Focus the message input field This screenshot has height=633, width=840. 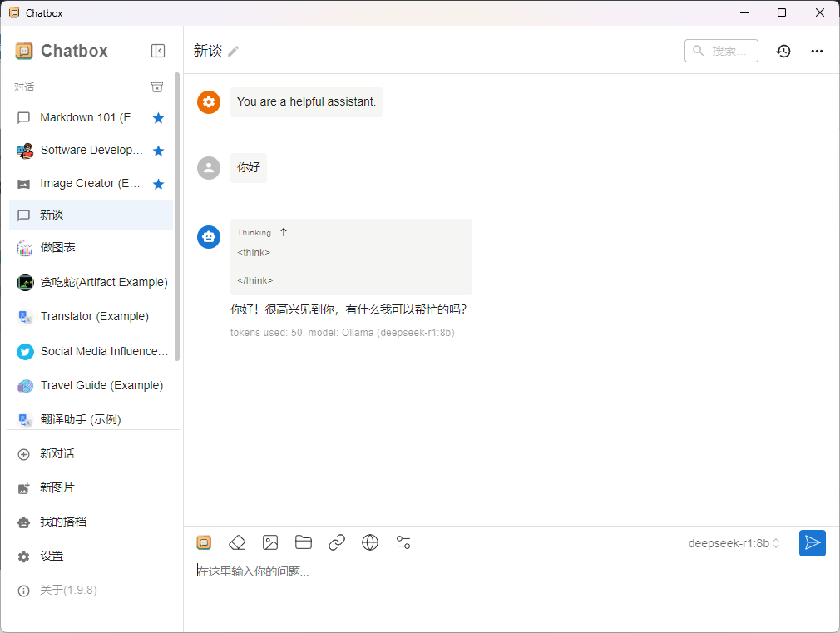499,572
